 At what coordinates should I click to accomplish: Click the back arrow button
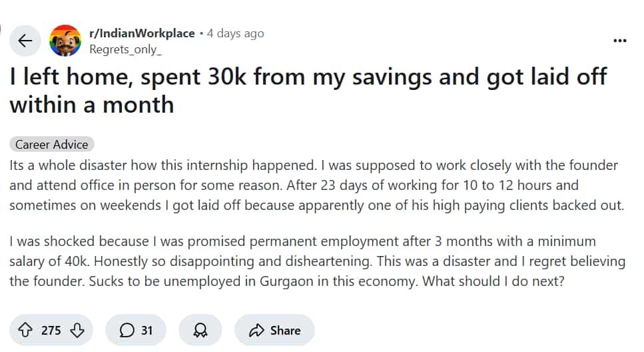(x=25, y=40)
